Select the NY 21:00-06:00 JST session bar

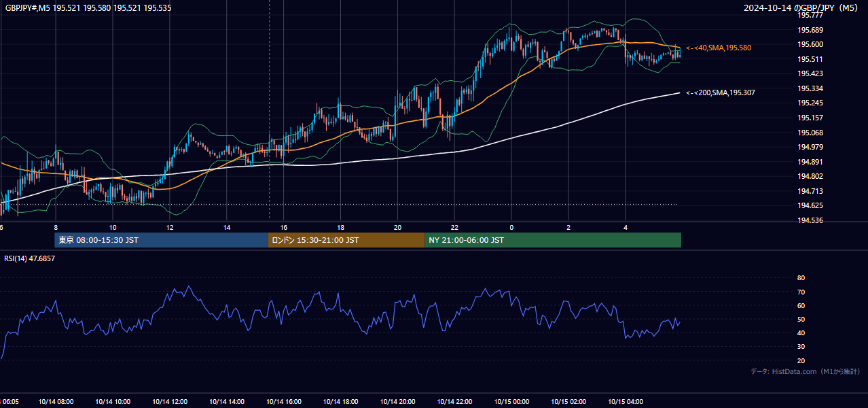pyautogui.click(x=553, y=240)
